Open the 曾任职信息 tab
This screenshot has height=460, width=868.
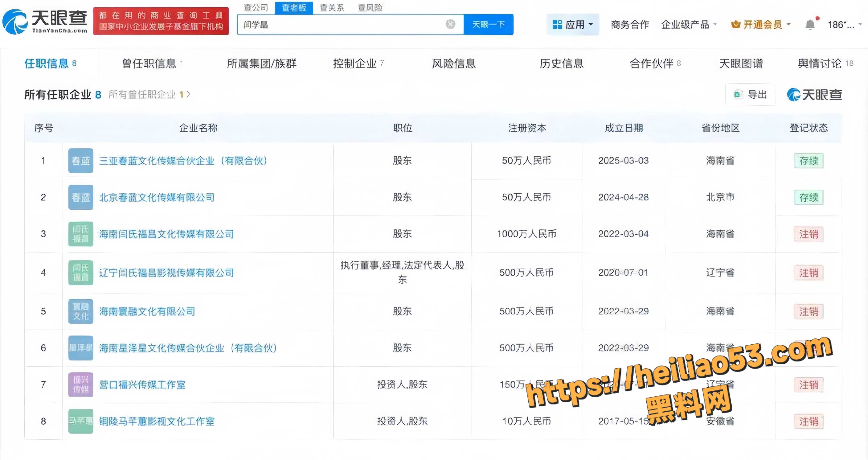[152, 63]
